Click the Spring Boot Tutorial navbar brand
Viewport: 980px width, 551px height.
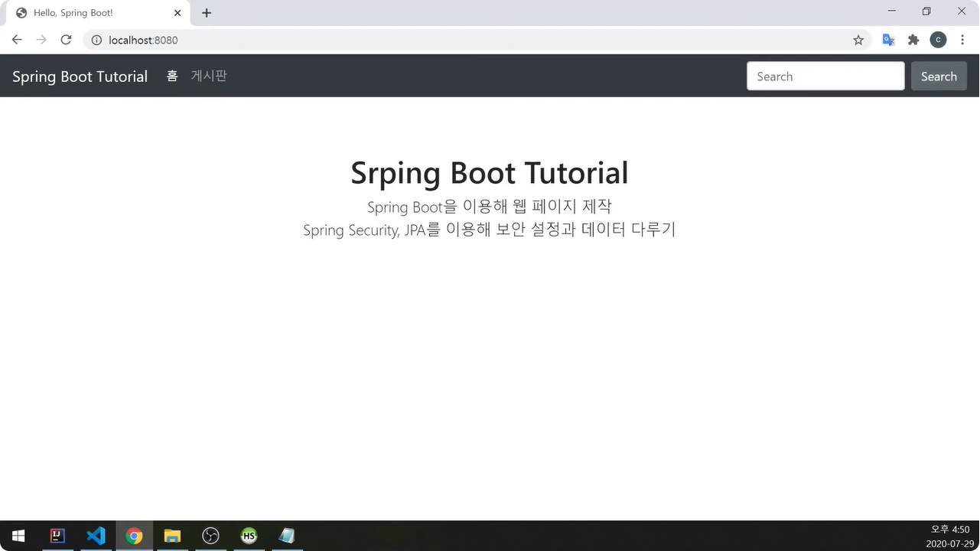click(80, 77)
